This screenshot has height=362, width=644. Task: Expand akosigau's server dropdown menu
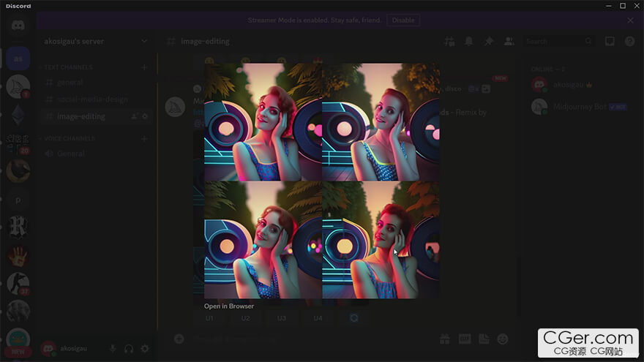144,41
